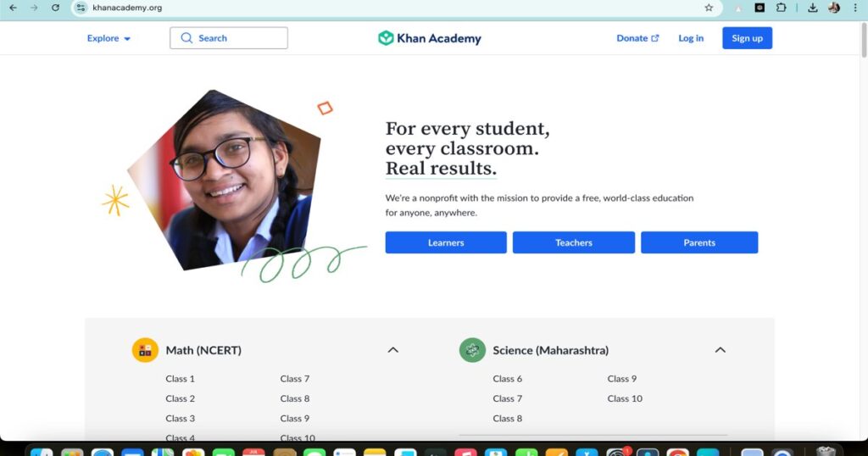Click the Science (Maharashtra) subject icon
Image resolution: width=868 pixels, height=456 pixels.
472,350
